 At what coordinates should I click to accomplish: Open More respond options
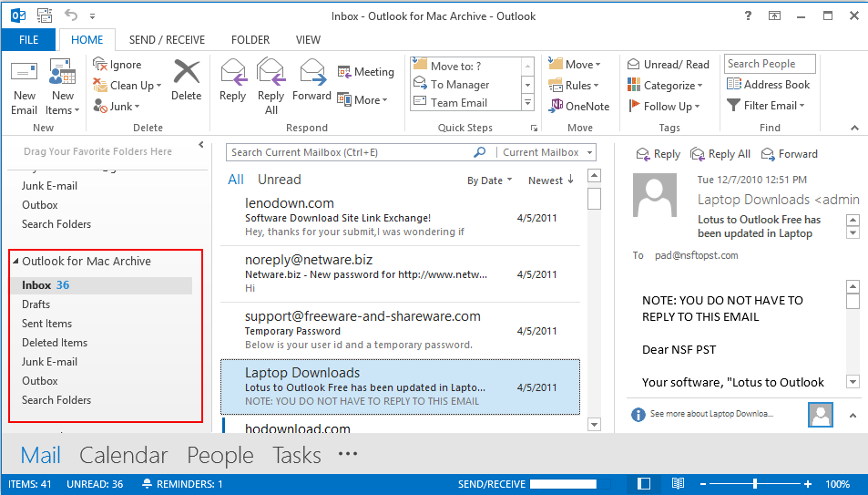[x=363, y=99]
